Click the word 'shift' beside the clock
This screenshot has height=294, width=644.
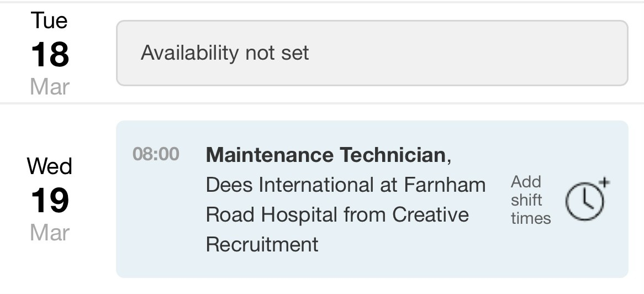coord(526,200)
